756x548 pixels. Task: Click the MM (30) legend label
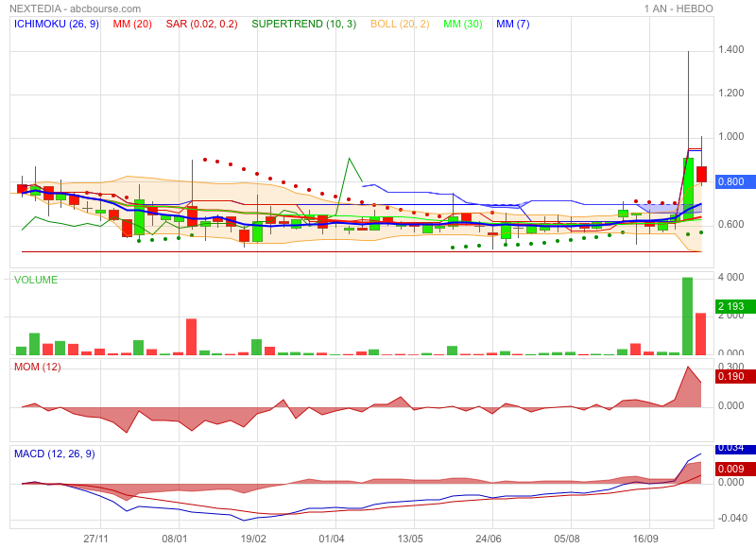pos(462,25)
